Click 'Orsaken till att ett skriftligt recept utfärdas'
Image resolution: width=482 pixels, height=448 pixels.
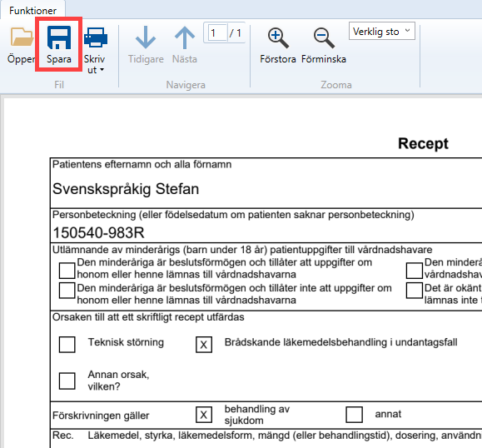click(148, 317)
